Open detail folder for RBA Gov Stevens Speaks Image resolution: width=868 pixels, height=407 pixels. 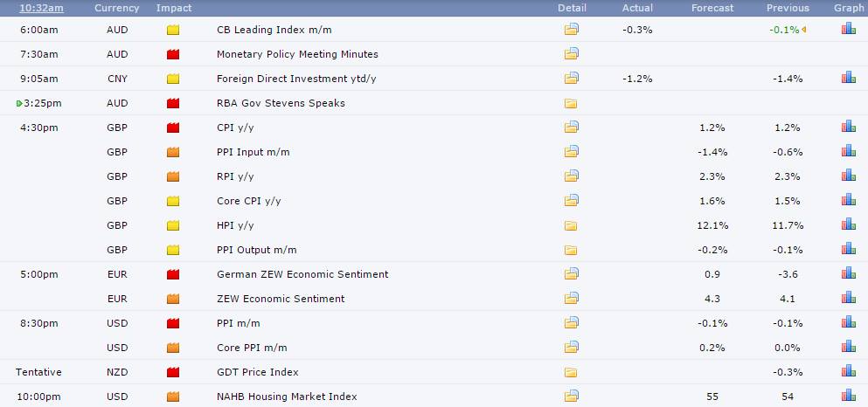[572, 103]
